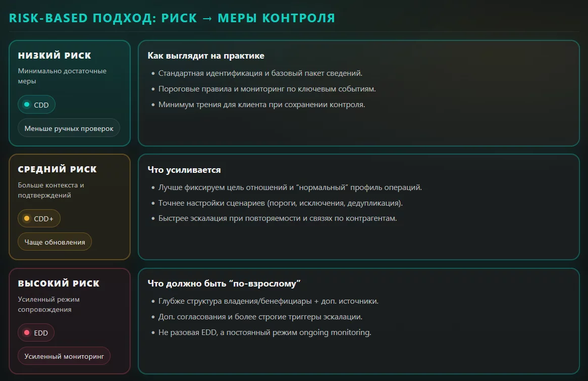Click the bullet mentioning ongoing monitoring
The height and width of the screenshot is (381, 588).
click(264, 332)
